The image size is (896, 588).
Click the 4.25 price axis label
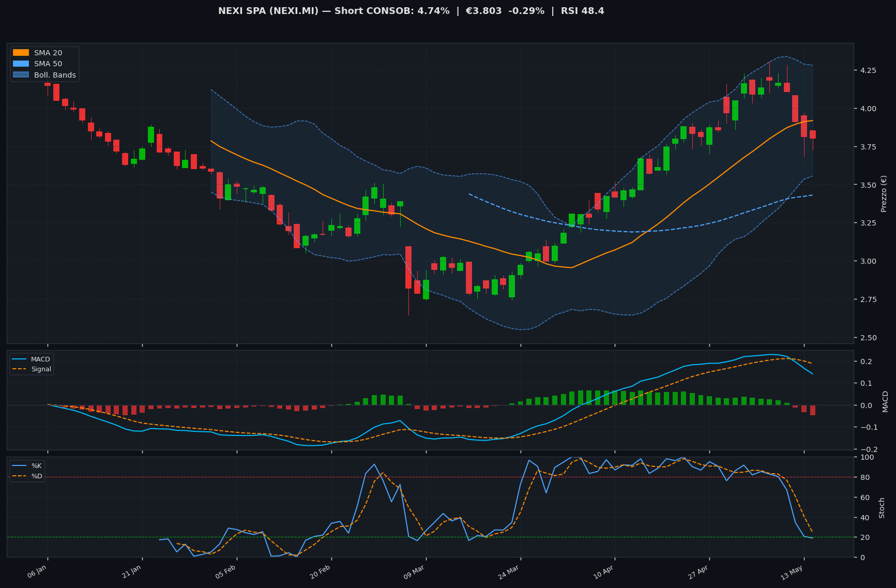click(x=867, y=70)
